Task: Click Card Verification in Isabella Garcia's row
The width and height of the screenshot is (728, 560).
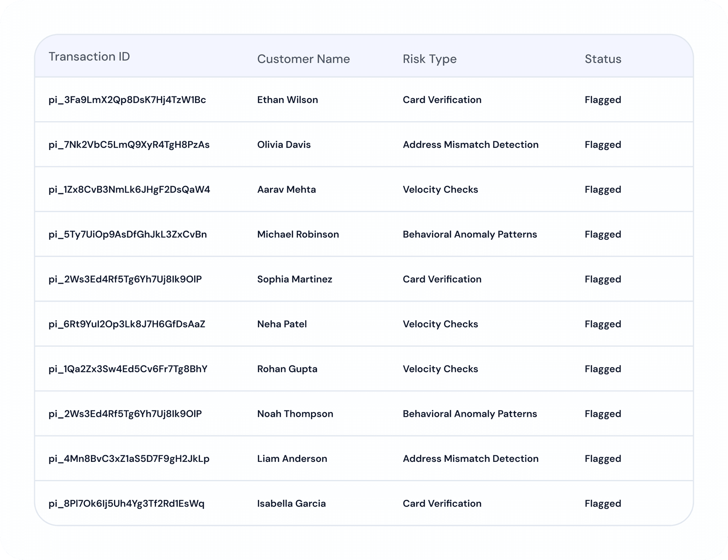Action: 442,504
